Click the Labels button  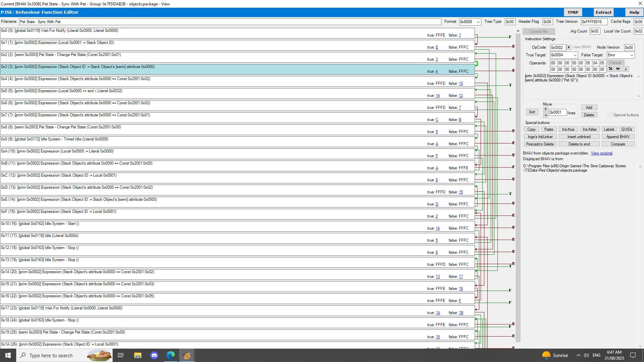(x=609, y=129)
